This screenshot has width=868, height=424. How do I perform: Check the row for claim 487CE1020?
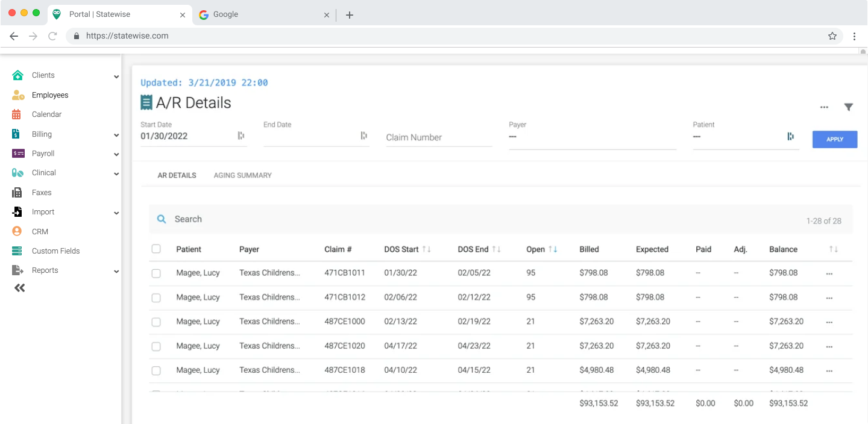156,346
